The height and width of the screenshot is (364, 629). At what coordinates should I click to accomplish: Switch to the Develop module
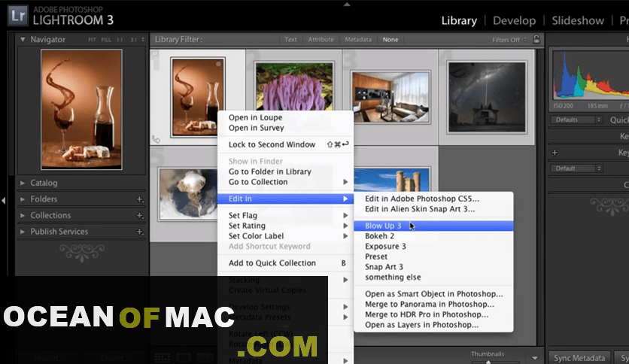point(515,20)
